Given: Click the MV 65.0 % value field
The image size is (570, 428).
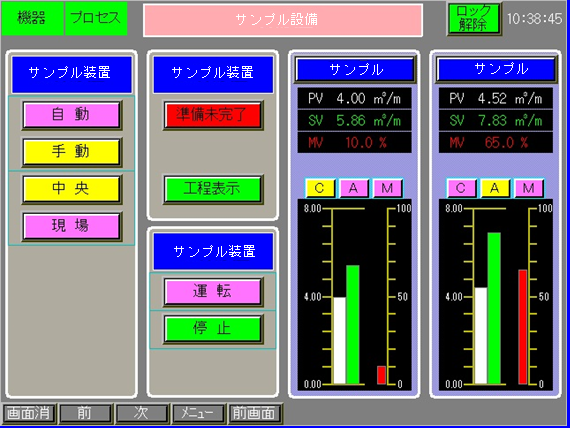Looking at the screenshot, I should (496, 143).
